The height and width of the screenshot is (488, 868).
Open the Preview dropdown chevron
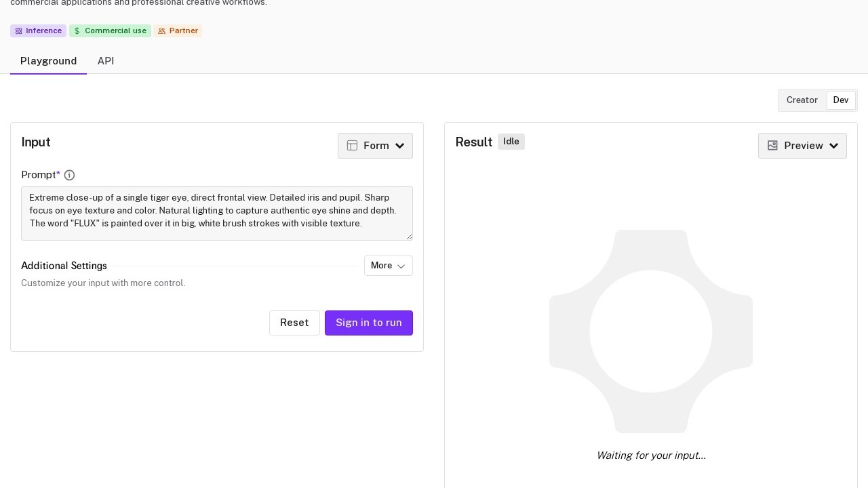[x=833, y=146]
